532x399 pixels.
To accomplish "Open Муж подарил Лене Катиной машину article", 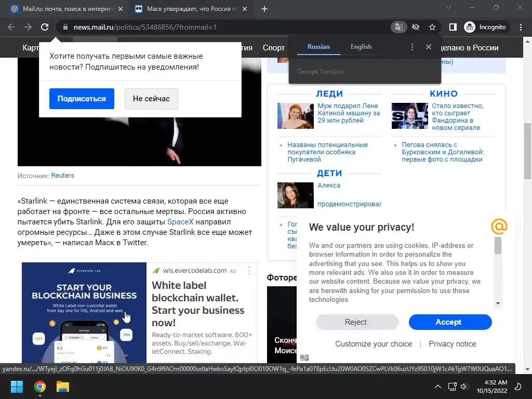I will (x=349, y=113).
